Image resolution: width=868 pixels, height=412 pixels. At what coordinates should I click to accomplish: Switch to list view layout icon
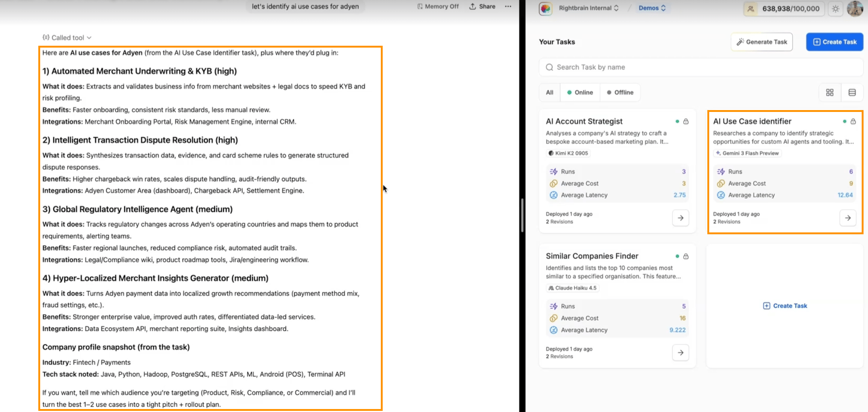coord(852,92)
